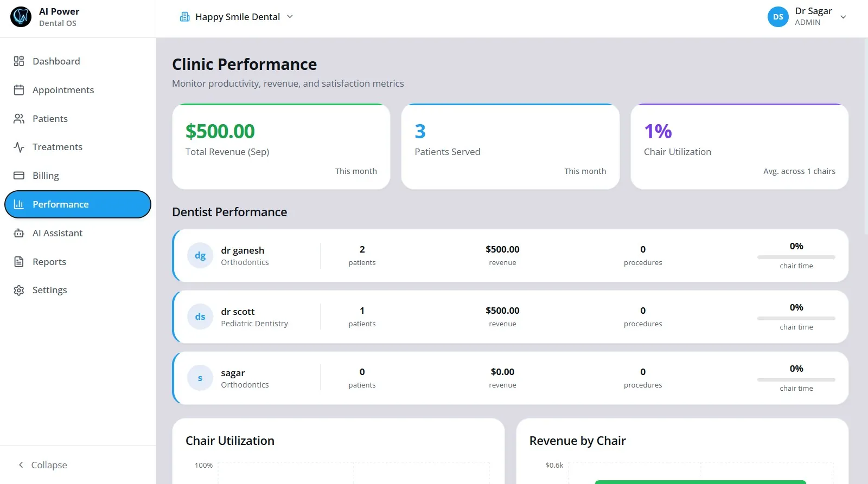
Task: Open Treatments section
Action: tap(78, 147)
